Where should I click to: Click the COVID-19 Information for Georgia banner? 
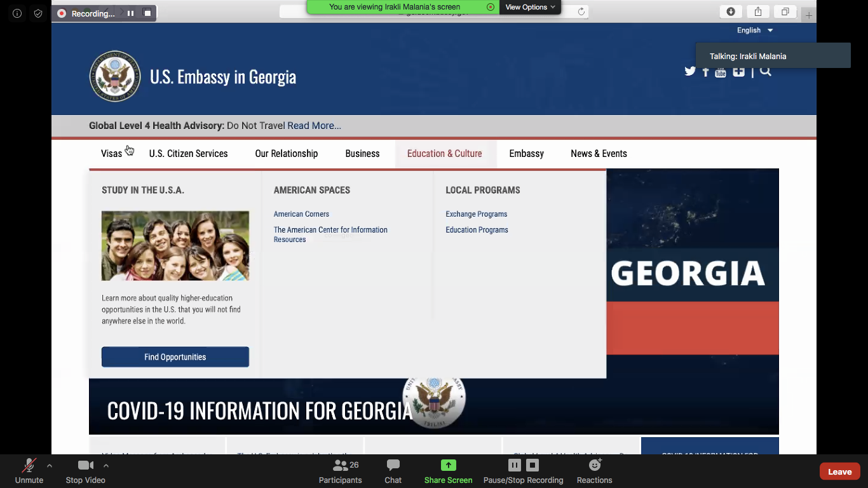click(259, 410)
